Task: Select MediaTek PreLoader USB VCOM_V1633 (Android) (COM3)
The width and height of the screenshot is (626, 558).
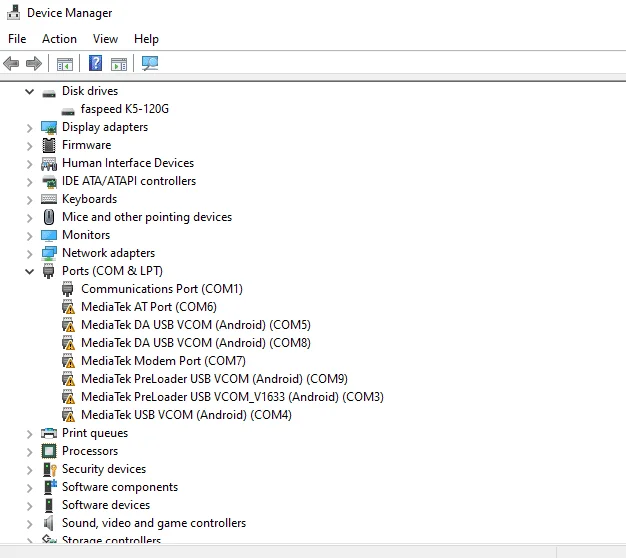Action: (232, 396)
